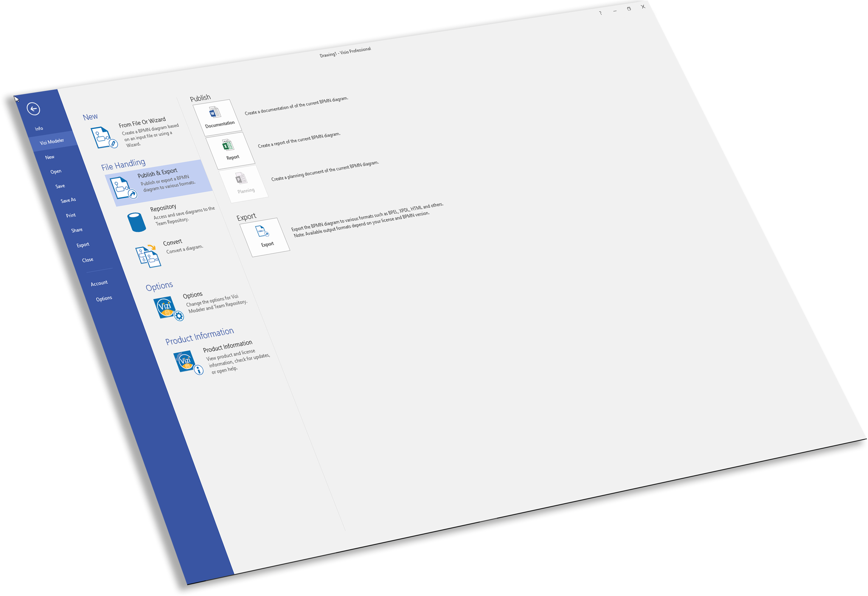Open the Print backstage page
868x596 pixels.
71,215
